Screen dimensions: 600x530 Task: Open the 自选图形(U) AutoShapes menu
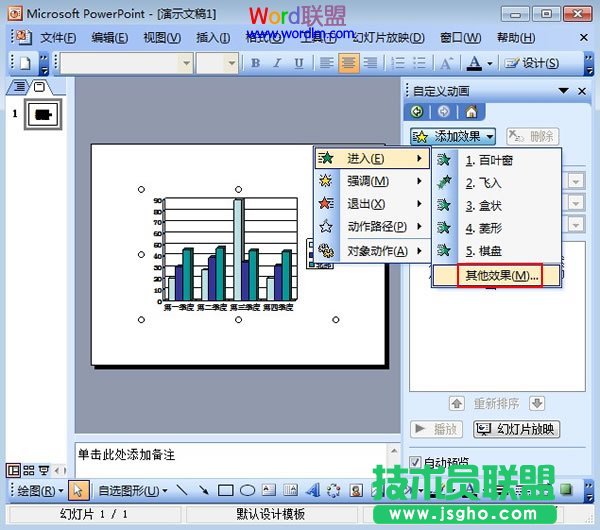coord(132,490)
